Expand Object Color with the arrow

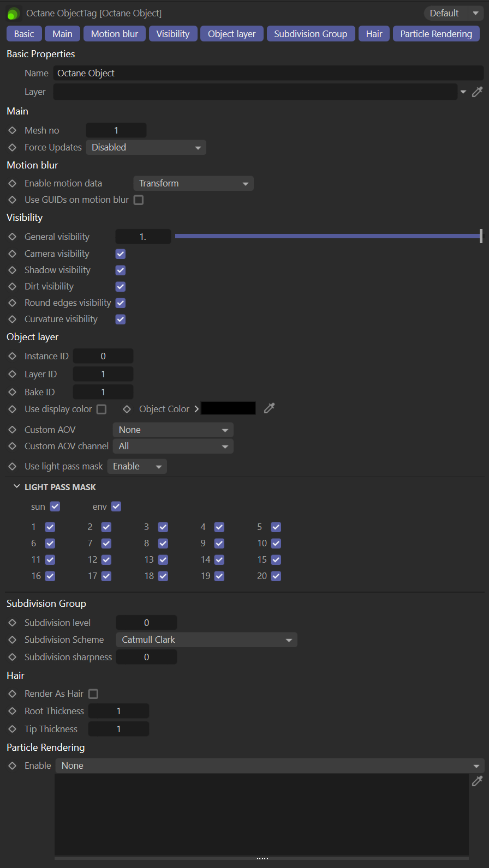click(196, 409)
